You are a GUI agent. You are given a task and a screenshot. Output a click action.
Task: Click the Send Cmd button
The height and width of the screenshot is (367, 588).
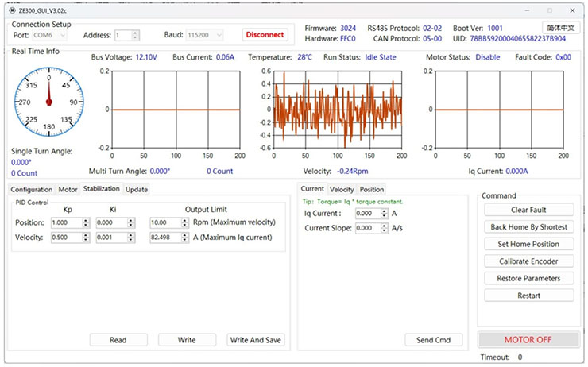[434, 340]
